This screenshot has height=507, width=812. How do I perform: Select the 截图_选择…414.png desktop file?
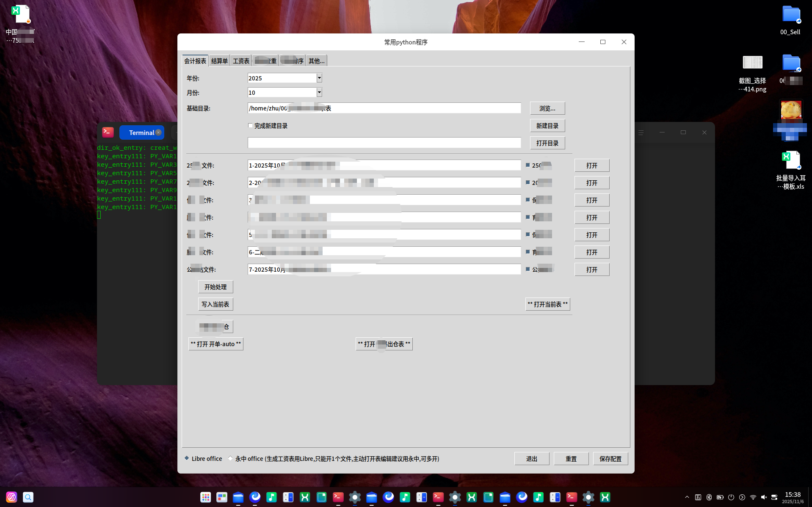coord(752,74)
